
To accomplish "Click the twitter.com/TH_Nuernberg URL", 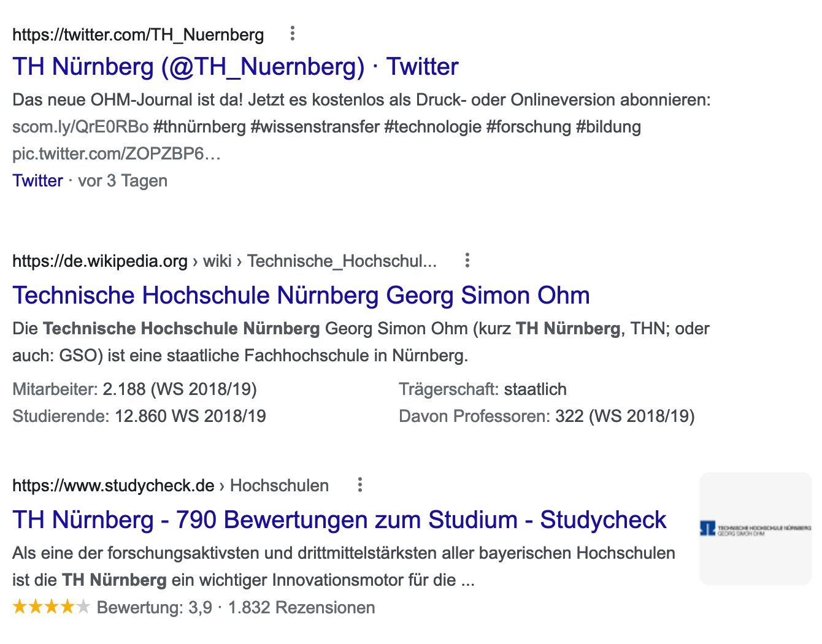I will click(x=138, y=34).
